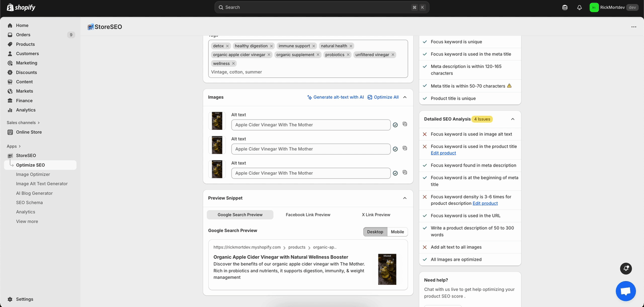Image resolution: width=644 pixels, height=307 pixels.
Task: Switch to Mobile preview mode
Action: click(397, 232)
